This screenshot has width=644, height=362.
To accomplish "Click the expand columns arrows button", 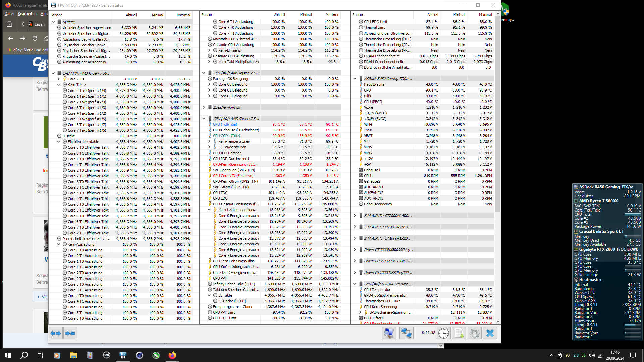I will 56,333.
